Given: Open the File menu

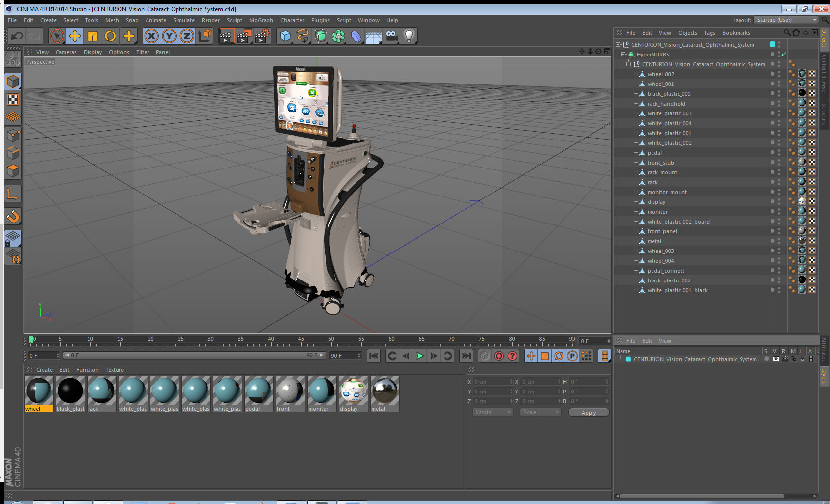Looking at the screenshot, I should (x=12, y=20).
